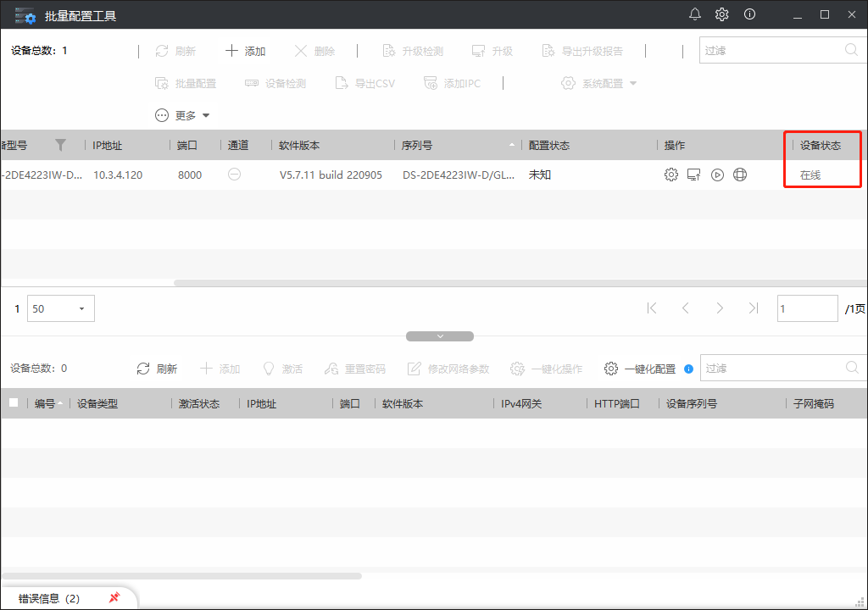
Task: Go to previous page arrow
Action: click(x=685, y=308)
